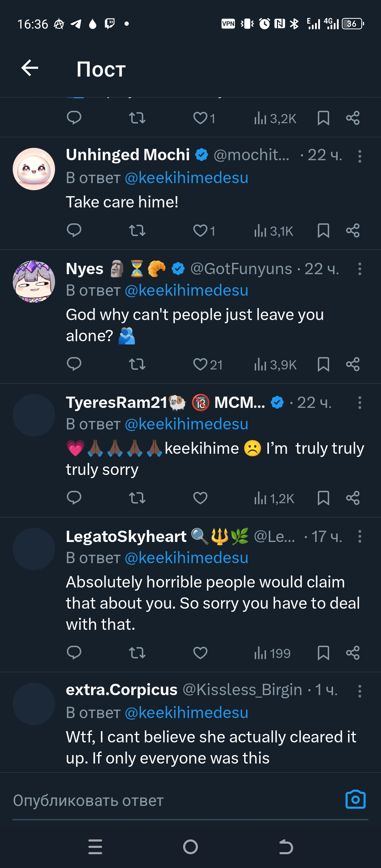The height and width of the screenshot is (868, 381).
Task: Reply to TyeresRam21's post
Action: pyautogui.click(x=74, y=498)
